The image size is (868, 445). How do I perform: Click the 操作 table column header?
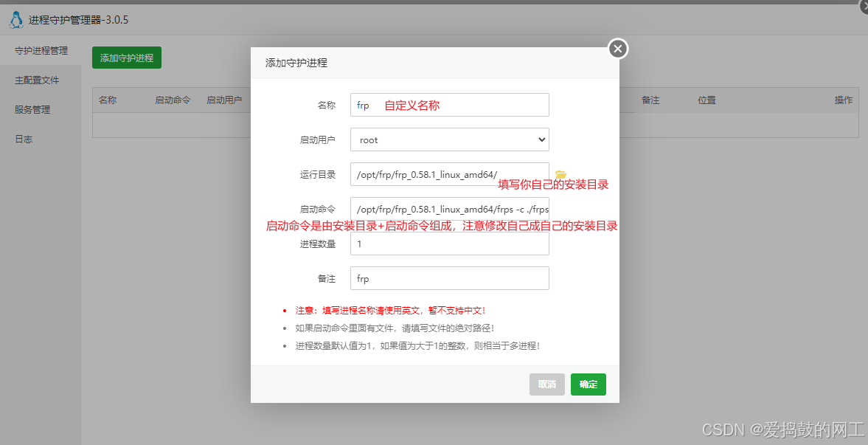[844, 100]
